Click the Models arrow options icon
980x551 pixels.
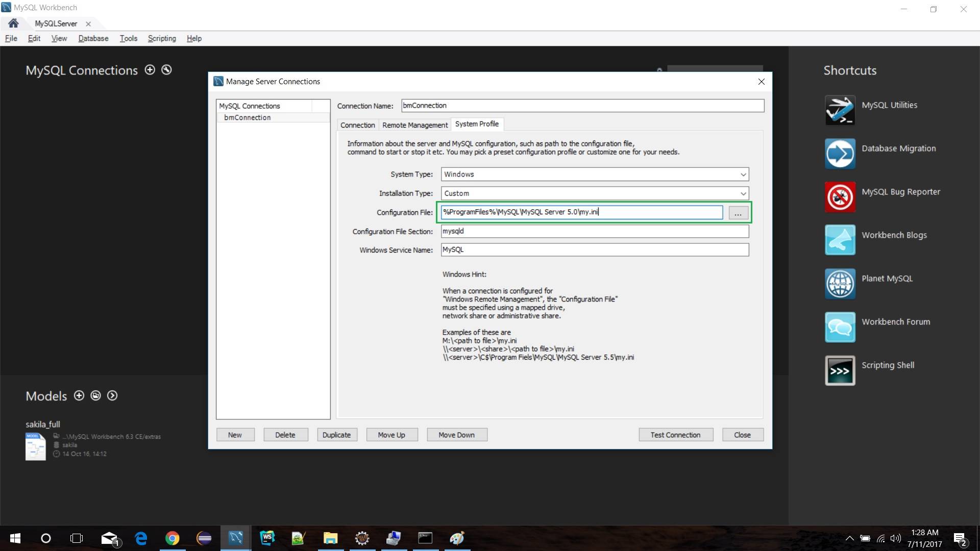pos(112,395)
